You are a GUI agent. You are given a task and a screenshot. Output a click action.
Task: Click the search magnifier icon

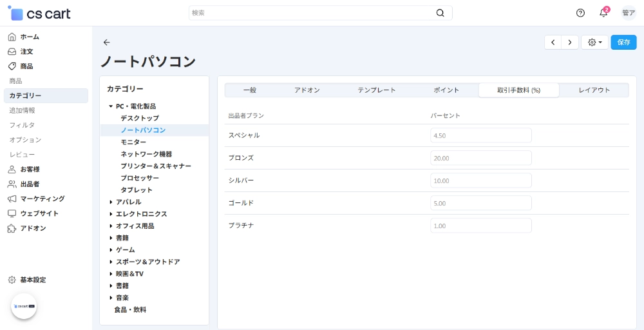coord(440,13)
